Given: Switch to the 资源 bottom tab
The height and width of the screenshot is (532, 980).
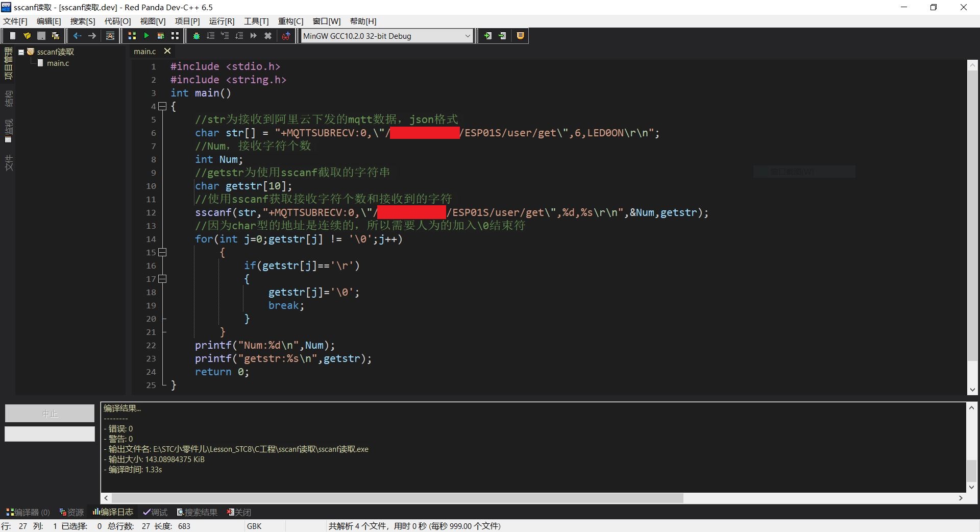Looking at the screenshot, I should click(x=71, y=512).
